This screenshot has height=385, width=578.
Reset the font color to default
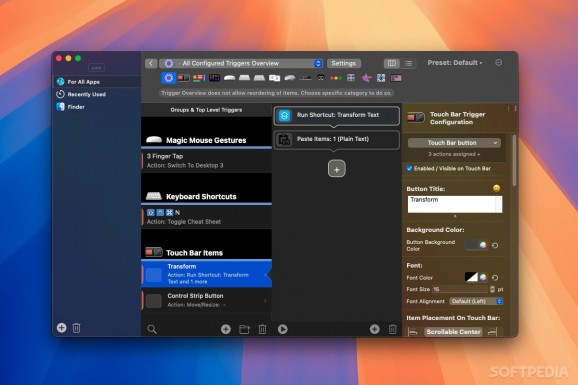pyautogui.click(x=495, y=278)
